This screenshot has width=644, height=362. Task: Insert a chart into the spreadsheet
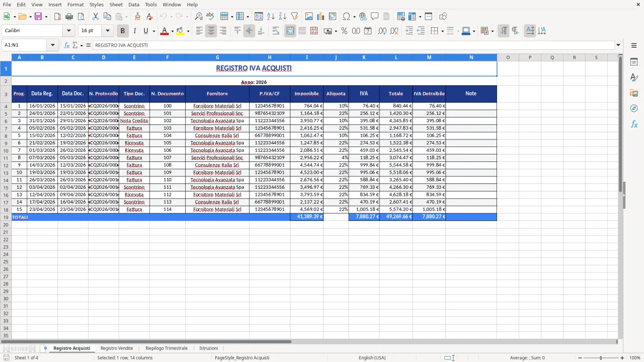pyautogui.click(x=320, y=16)
